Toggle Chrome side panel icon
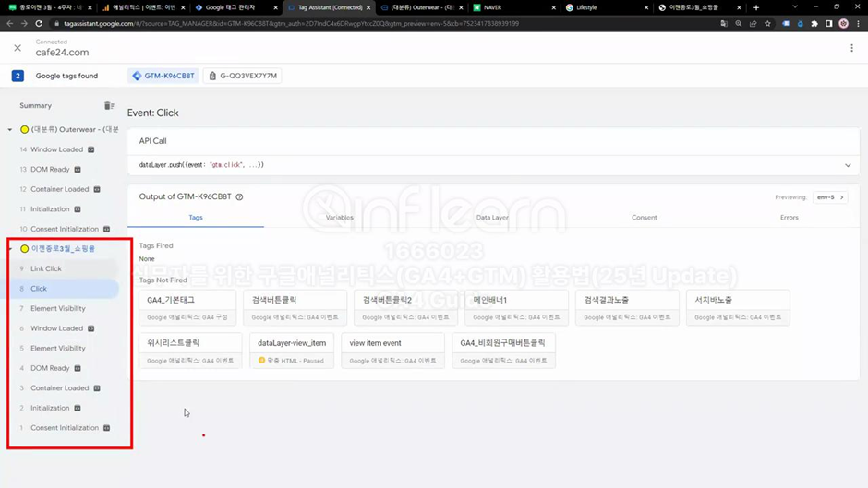 click(828, 24)
